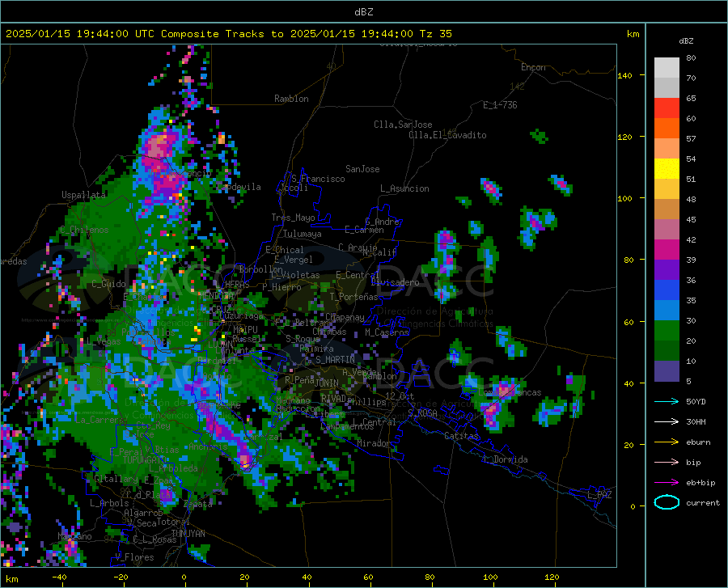Select the 80 dBZ light gray swatch
This screenshot has width=728, height=588.
point(667,68)
